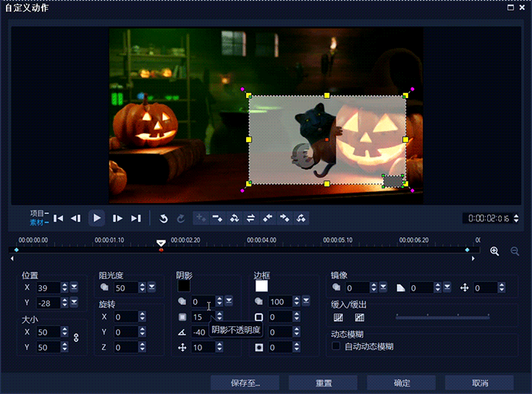Expand the 边框 opacity dropdown arrow

[307, 302]
